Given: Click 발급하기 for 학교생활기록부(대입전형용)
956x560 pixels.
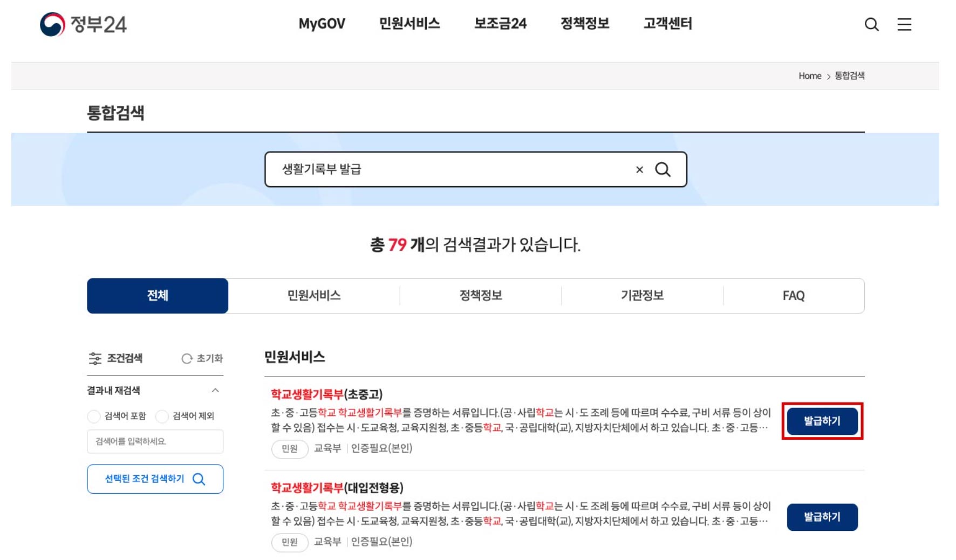Looking at the screenshot, I should 822,516.
